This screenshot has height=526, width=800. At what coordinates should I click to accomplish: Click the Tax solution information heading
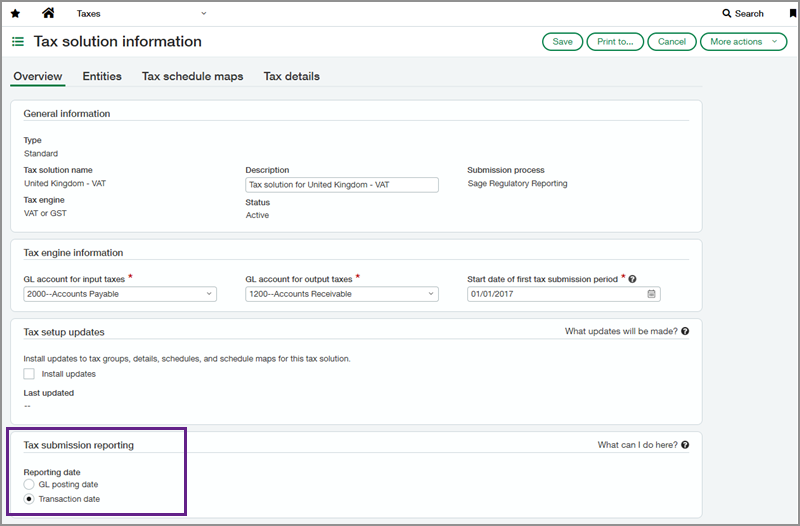click(x=117, y=41)
